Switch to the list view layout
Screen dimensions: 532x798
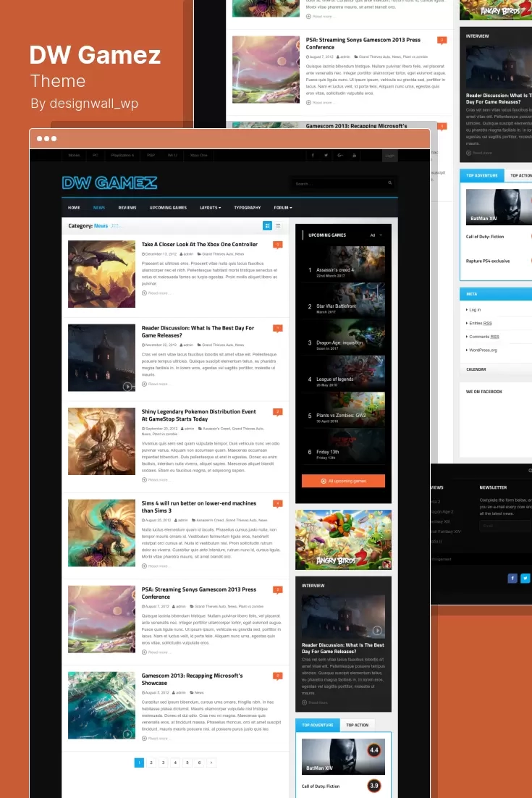coord(278,225)
